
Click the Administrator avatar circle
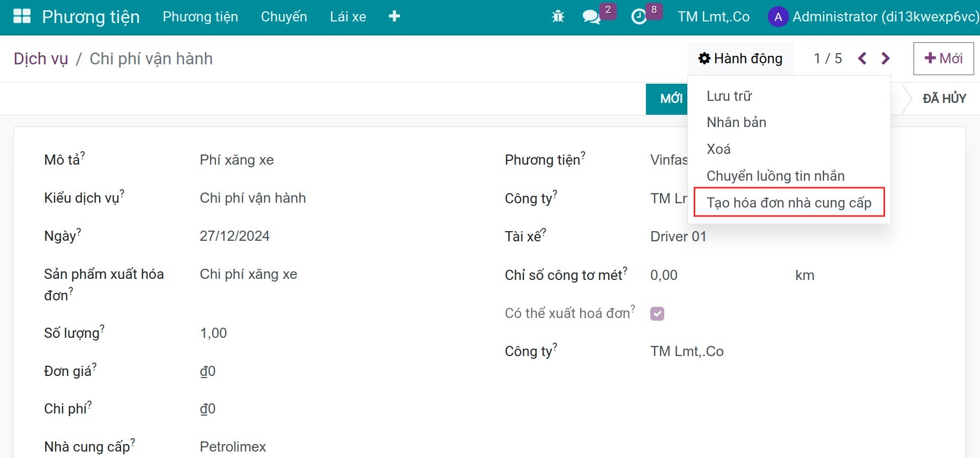pos(778,17)
